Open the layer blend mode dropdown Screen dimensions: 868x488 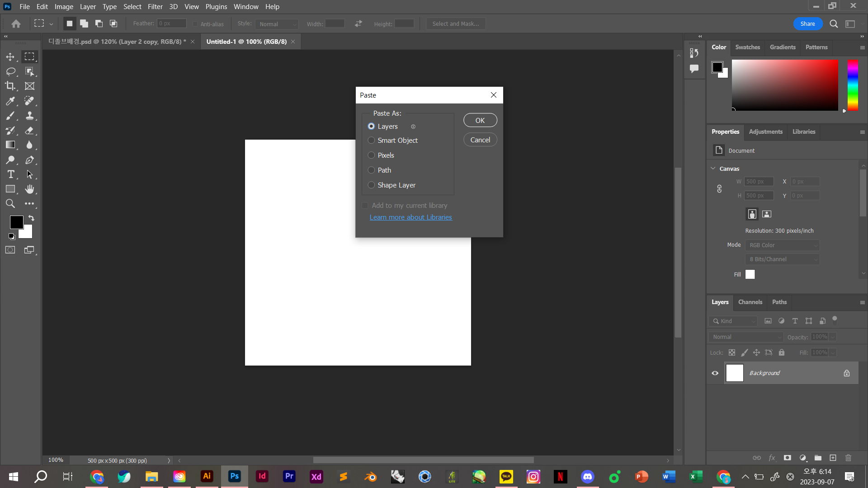tap(745, 337)
